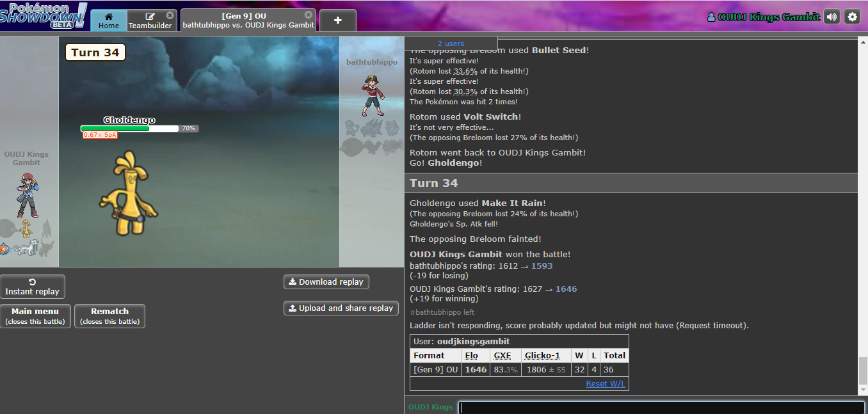The height and width of the screenshot is (414, 868).
Task: Upload and share replay
Action: 341,308
